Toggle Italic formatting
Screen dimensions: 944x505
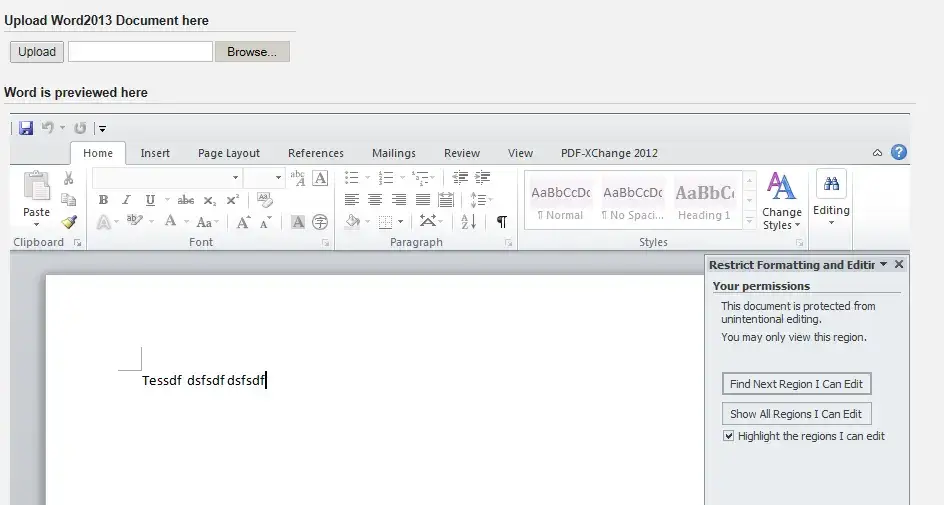tap(126, 200)
